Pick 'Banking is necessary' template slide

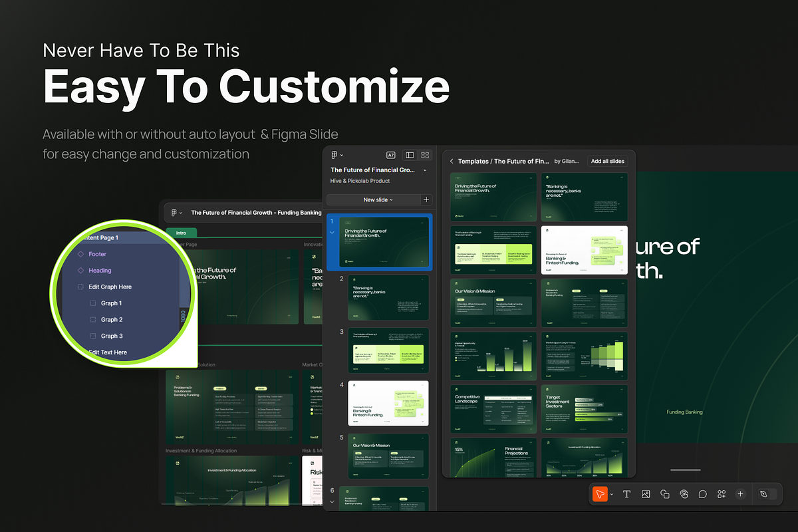(x=584, y=197)
